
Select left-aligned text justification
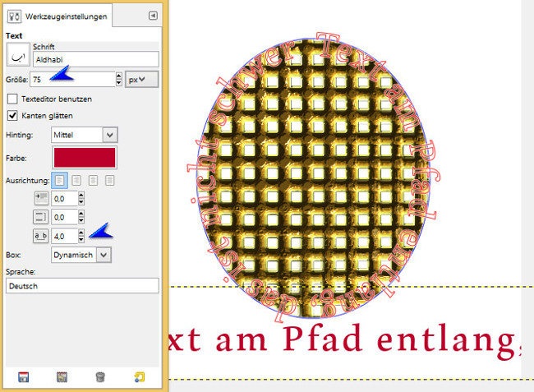coord(60,180)
